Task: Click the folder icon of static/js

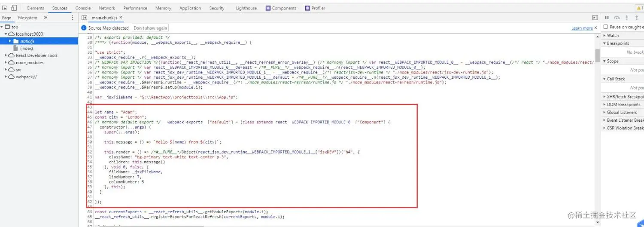Action: pos(16,41)
